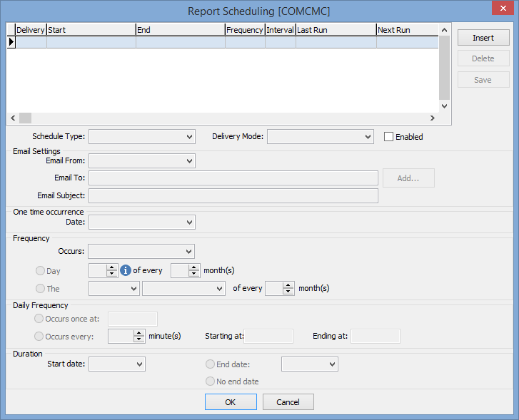
Task: Click the Email To input field
Action: click(233, 178)
